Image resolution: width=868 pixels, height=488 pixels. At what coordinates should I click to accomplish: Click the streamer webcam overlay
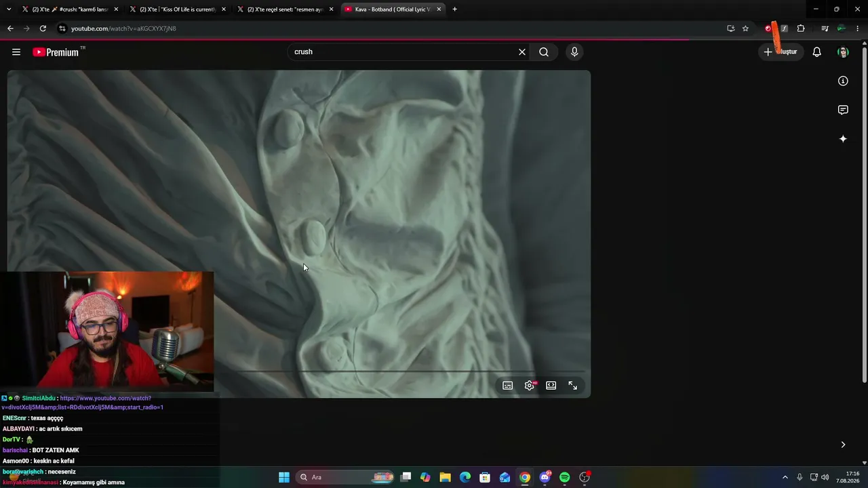point(107,332)
